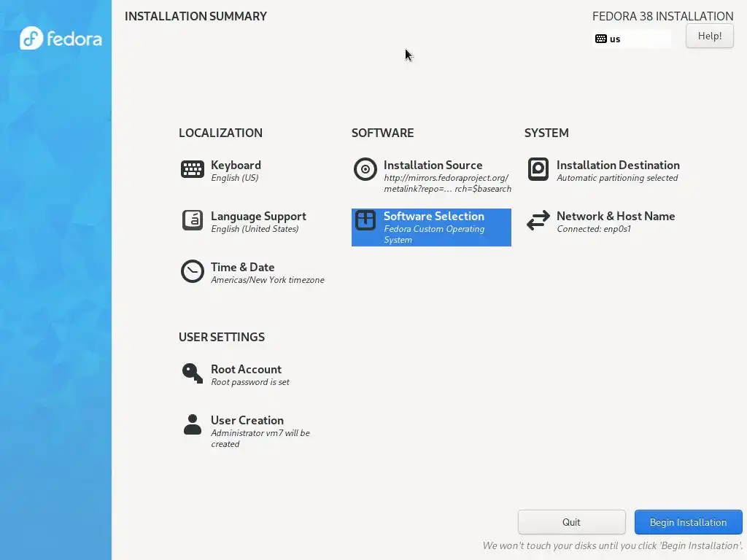Begin the installation
Image resolution: width=747 pixels, height=560 pixels.
(689, 522)
